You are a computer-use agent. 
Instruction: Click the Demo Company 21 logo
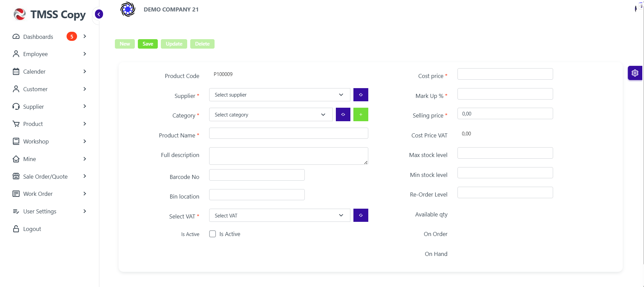[x=128, y=9]
